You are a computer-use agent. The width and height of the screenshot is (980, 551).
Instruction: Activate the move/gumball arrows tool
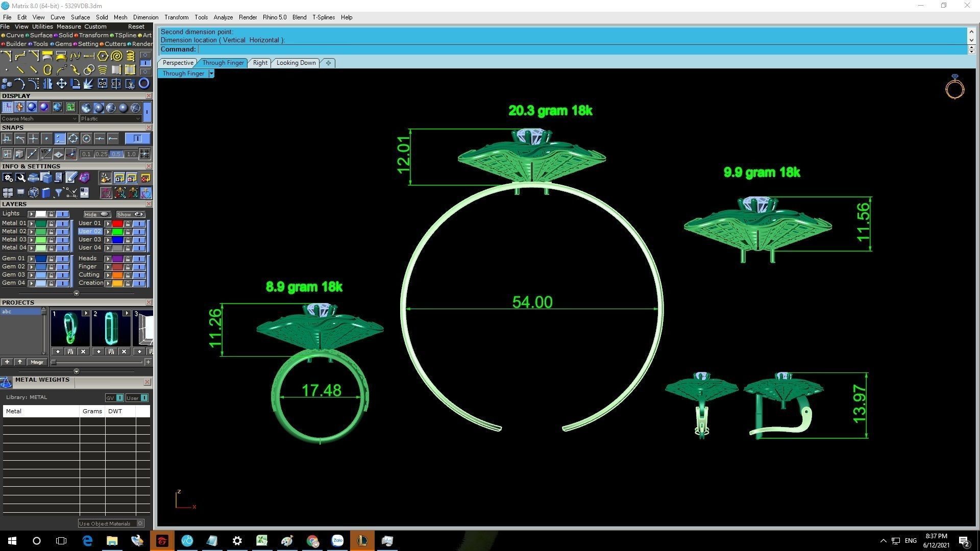61,84
